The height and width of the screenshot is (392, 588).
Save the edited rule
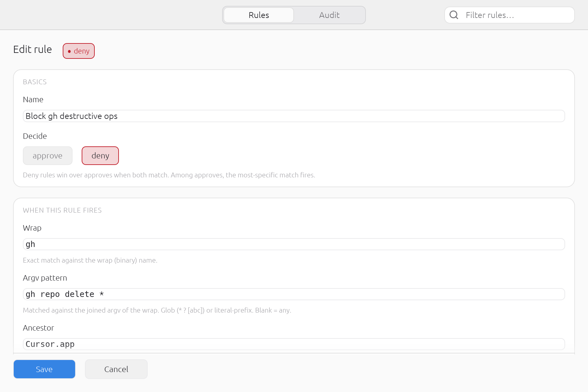44,369
